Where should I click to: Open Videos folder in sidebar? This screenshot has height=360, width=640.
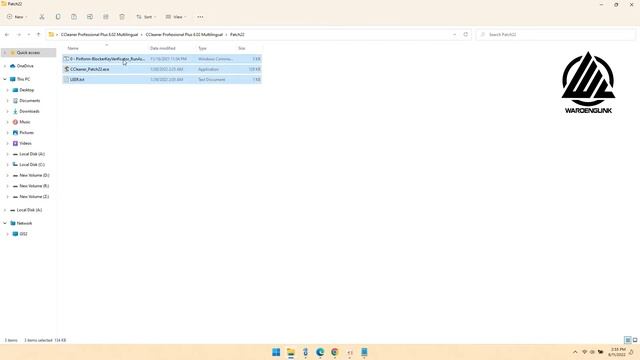pyautogui.click(x=25, y=143)
